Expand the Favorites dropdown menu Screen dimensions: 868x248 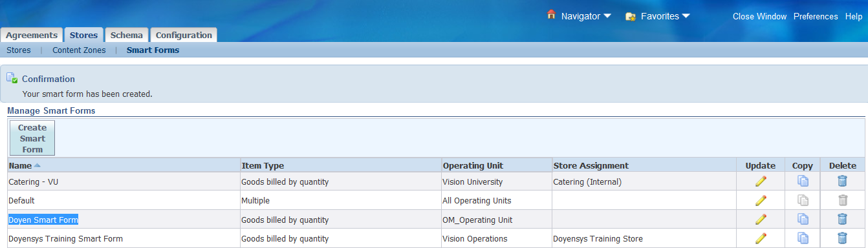pos(686,16)
